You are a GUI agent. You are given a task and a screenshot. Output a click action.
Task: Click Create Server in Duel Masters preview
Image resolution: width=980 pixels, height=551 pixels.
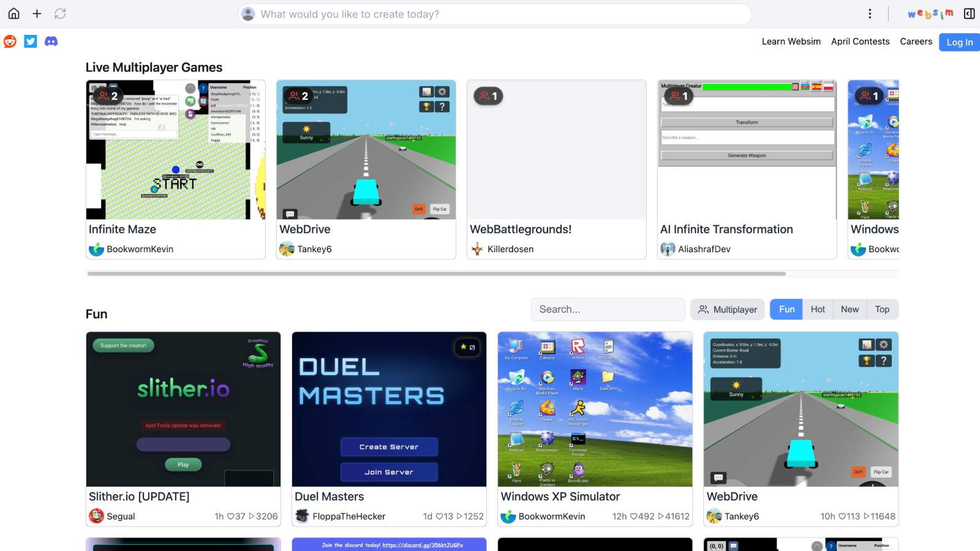(x=389, y=447)
